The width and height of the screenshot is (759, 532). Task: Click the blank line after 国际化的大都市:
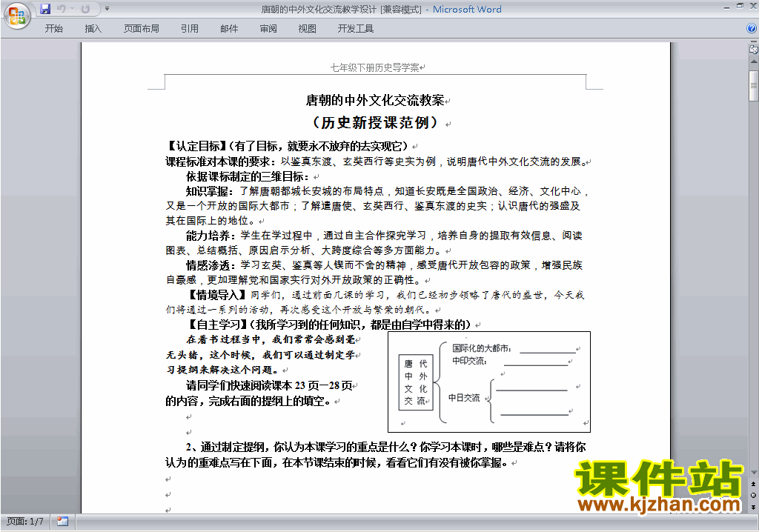(548, 351)
